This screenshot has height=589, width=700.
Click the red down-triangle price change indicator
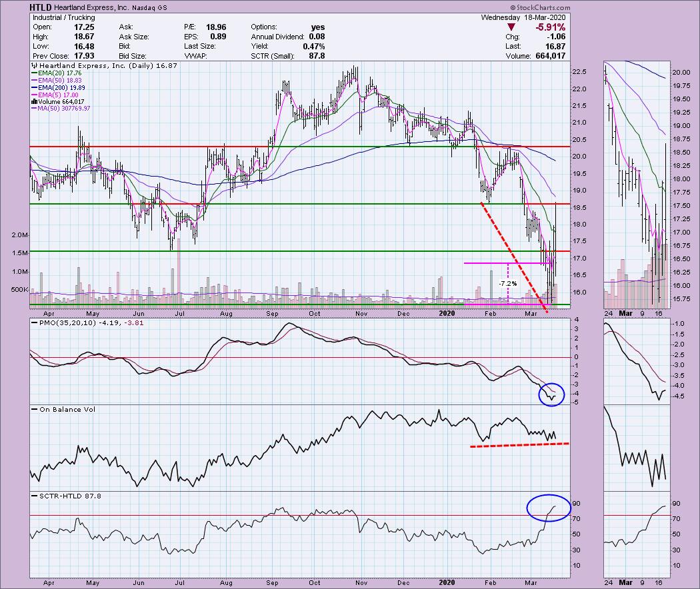point(511,28)
